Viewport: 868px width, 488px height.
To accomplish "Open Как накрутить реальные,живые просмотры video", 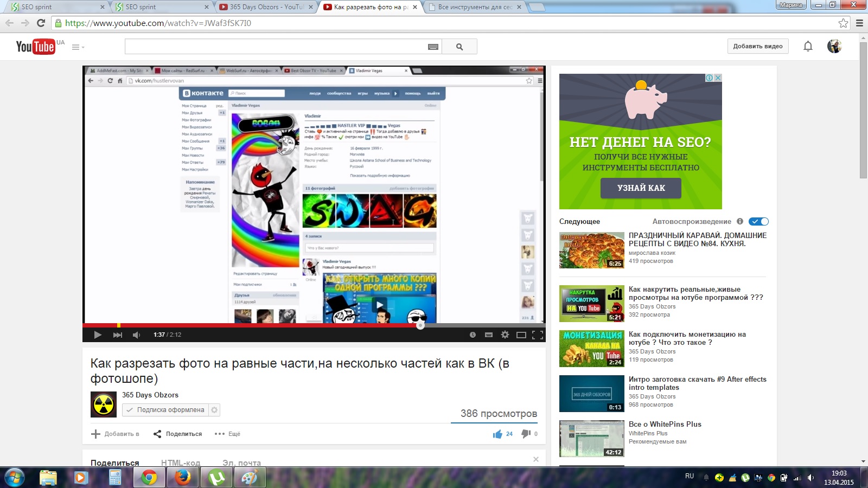I will point(696,293).
